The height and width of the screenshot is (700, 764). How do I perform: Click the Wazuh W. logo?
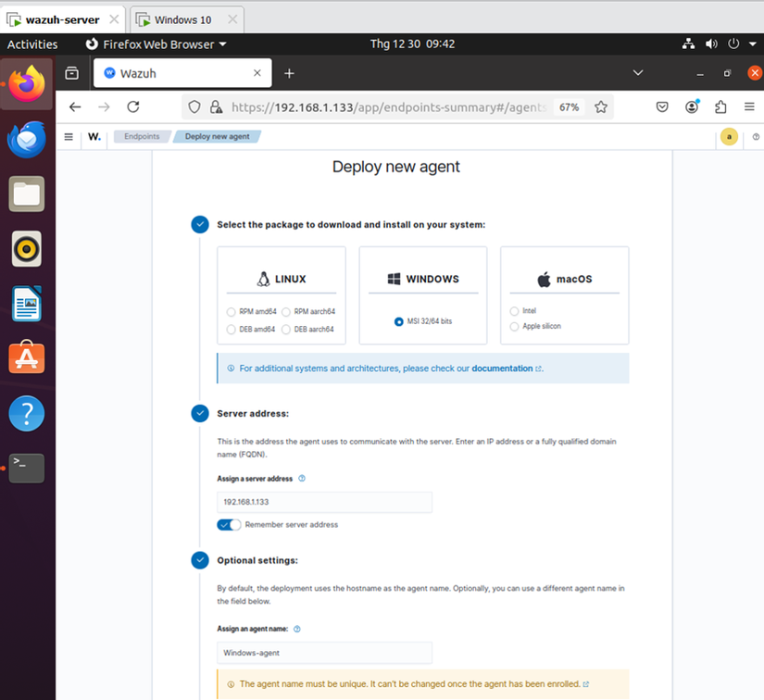(94, 137)
